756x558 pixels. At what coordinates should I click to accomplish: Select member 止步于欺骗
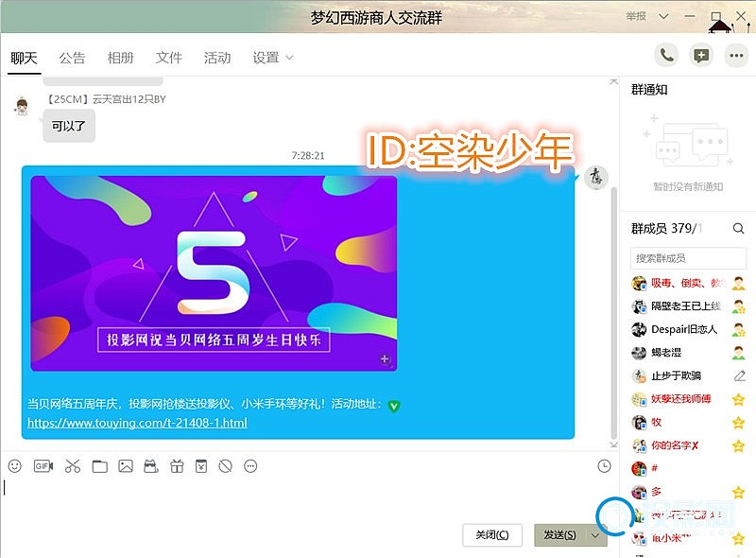click(x=688, y=375)
